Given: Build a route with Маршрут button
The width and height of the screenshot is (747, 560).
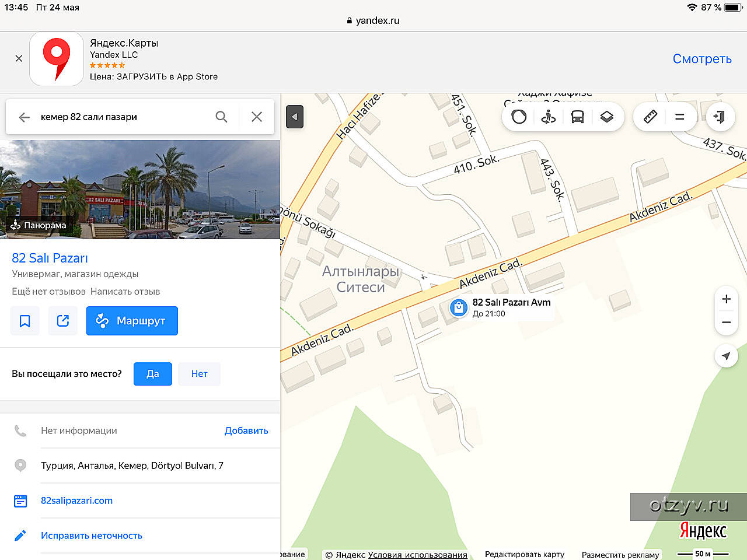Looking at the screenshot, I should [x=132, y=321].
